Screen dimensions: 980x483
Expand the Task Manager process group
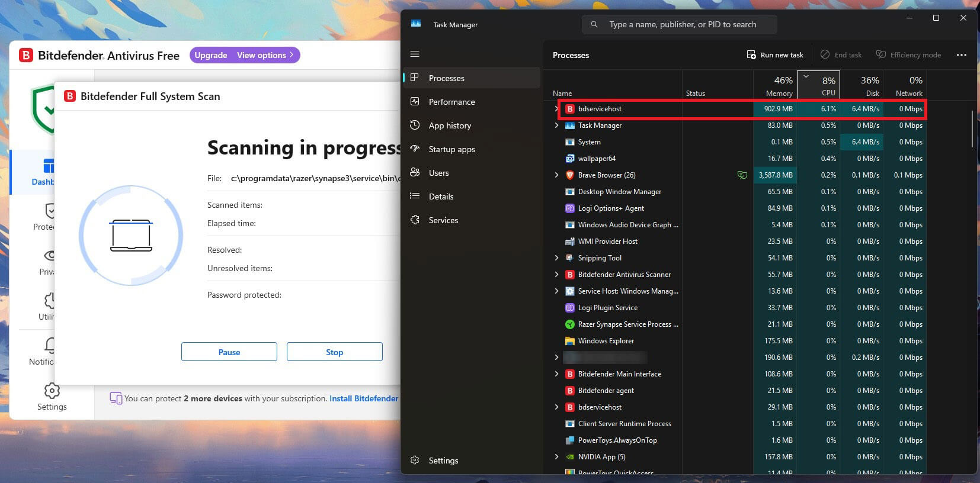pos(556,125)
